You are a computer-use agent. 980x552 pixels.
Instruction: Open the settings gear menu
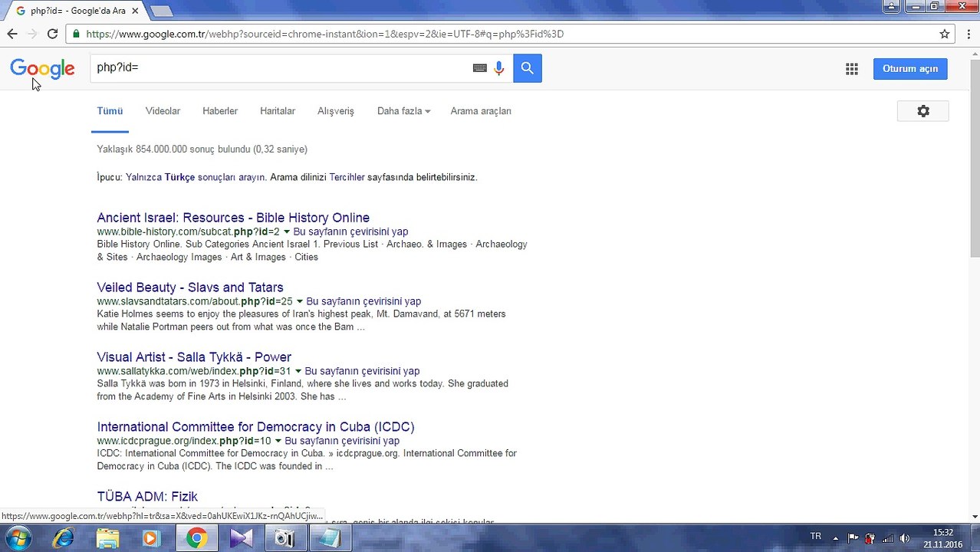tap(923, 111)
